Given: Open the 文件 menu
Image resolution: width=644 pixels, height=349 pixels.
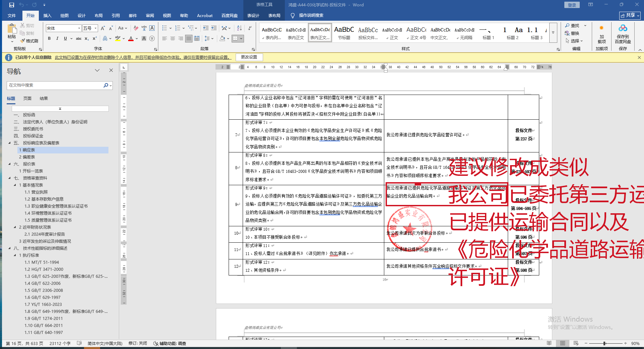Looking at the screenshot, I should click(12, 16).
